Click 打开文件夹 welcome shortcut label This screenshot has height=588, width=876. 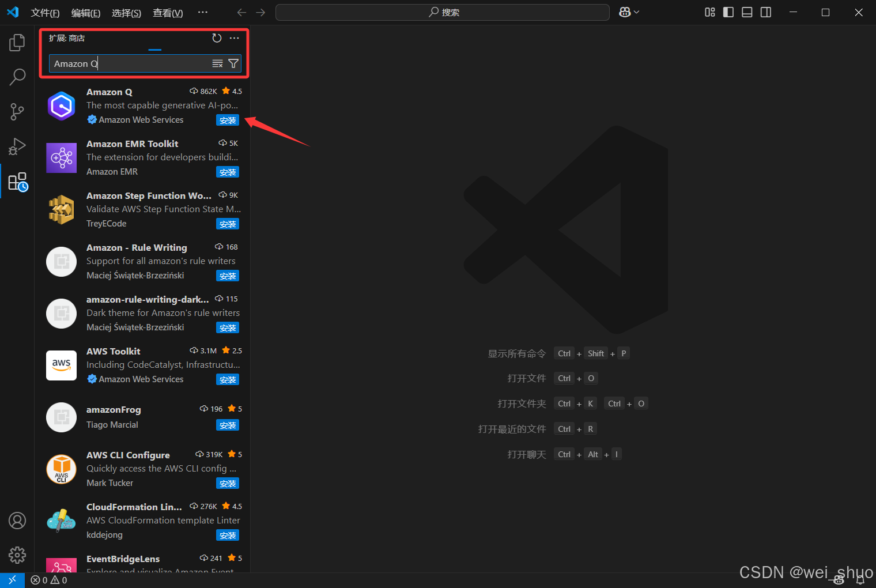point(522,404)
